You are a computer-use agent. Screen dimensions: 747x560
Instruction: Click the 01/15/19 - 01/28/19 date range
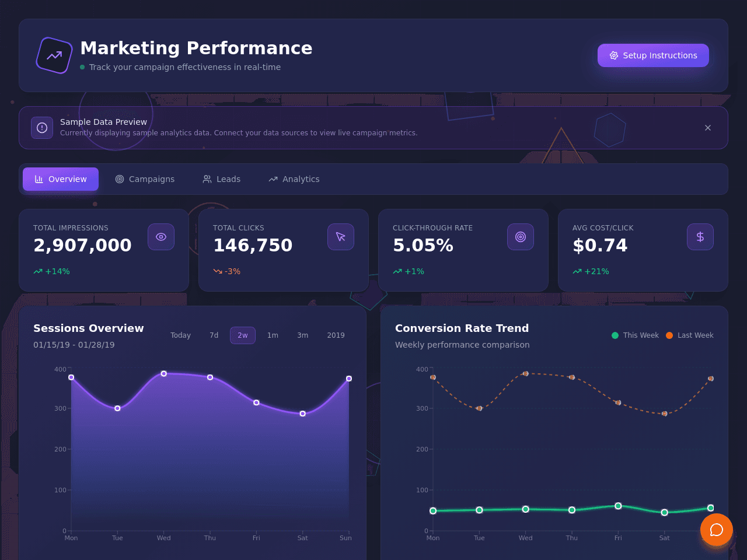[74, 345]
